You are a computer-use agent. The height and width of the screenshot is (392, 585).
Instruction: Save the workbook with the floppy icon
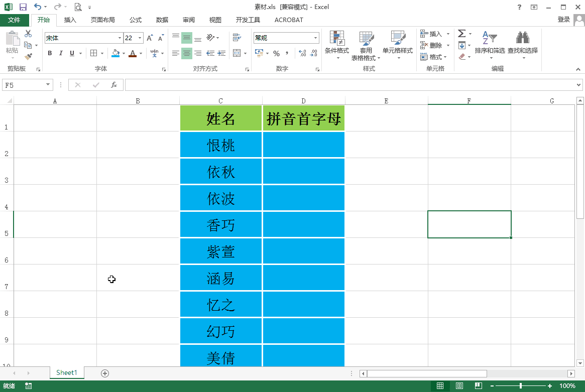23,7
